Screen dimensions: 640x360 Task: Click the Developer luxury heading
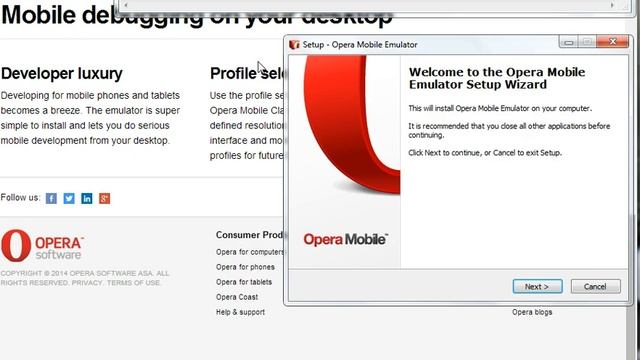pyautogui.click(x=62, y=73)
